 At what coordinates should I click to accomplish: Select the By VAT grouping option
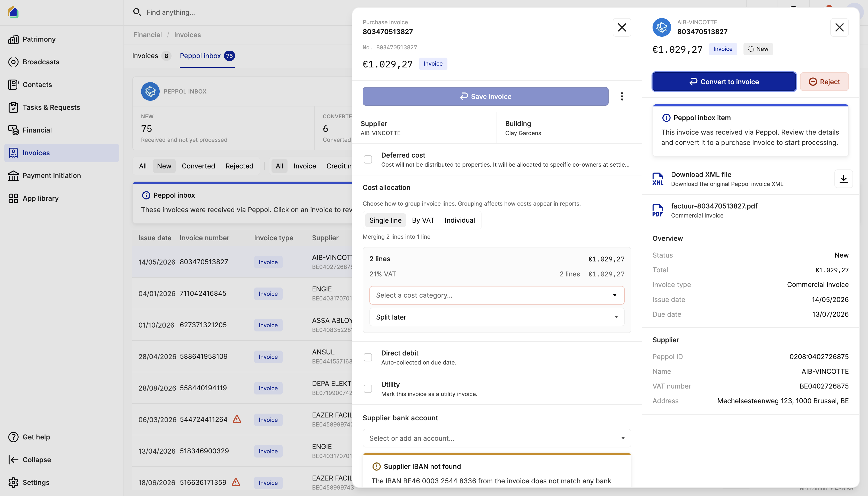click(423, 220)
